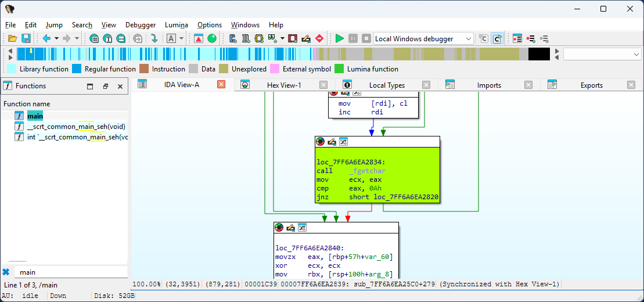The image size is (644, 302).
Task: Click the red stop-sign breakpoint icon
Action: (x=319, y=38)
